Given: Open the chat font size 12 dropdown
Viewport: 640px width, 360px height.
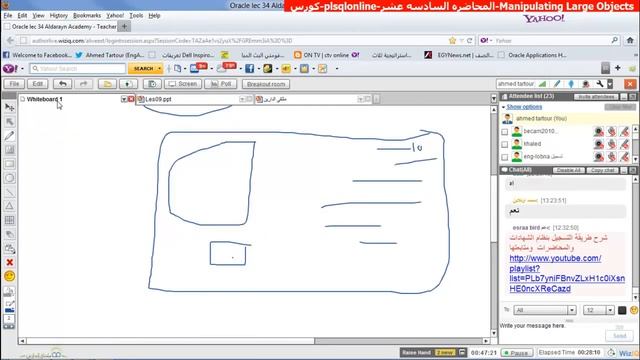Looking at the screenshot, I should click(x=610, y=310).
